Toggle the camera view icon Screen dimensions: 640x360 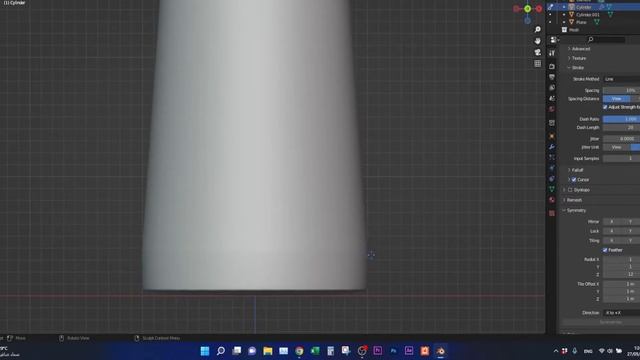(x=538, y=52)
